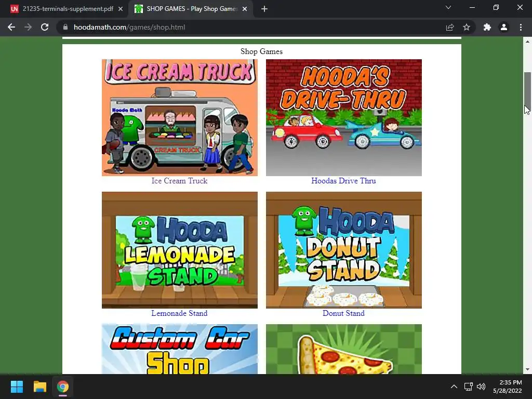This screenshot has width=532, height=399.
Task: Click the page vertical scrollbar thumb
Action: click(527, 89)
